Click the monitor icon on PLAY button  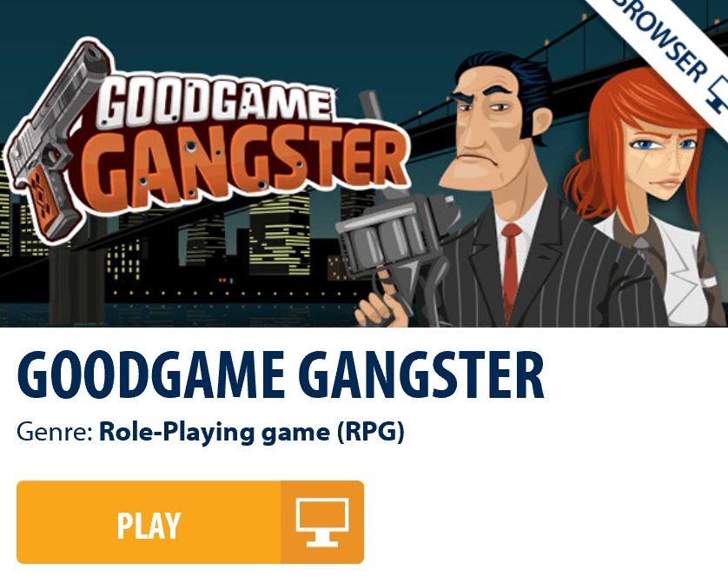click(x=322, y=522)
